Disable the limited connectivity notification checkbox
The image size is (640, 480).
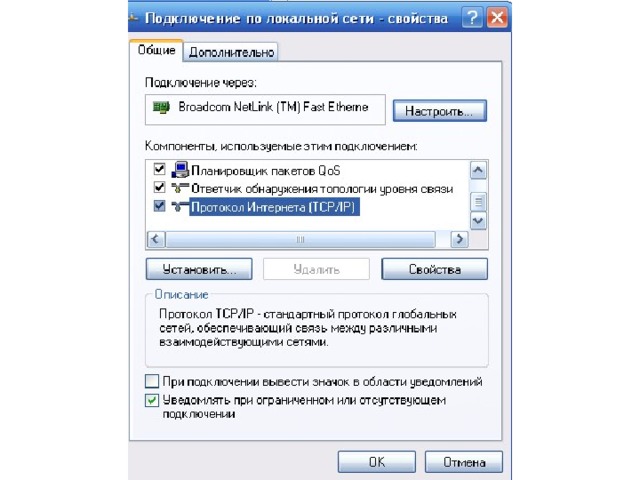152,400
